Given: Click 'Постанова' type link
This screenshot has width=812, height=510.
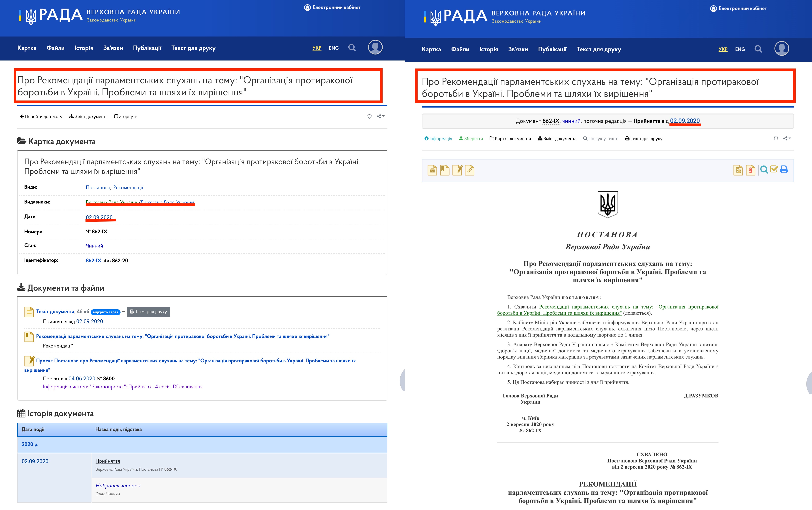Looking at the screenshot, I should pos(98,187).
